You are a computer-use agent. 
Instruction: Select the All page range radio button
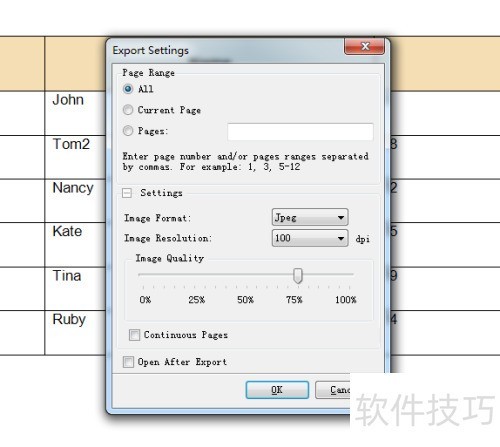(x=128, y=89)
